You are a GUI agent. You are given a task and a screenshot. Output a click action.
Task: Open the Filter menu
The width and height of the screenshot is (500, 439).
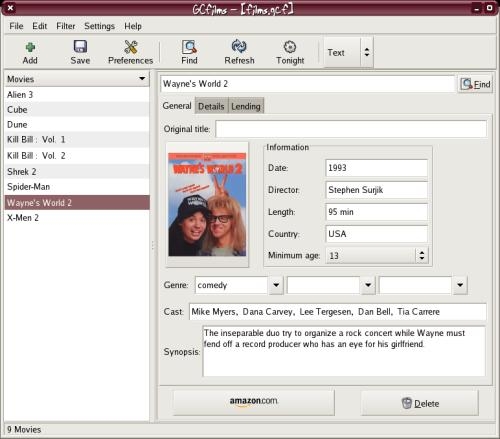click(x=65, y=26)
